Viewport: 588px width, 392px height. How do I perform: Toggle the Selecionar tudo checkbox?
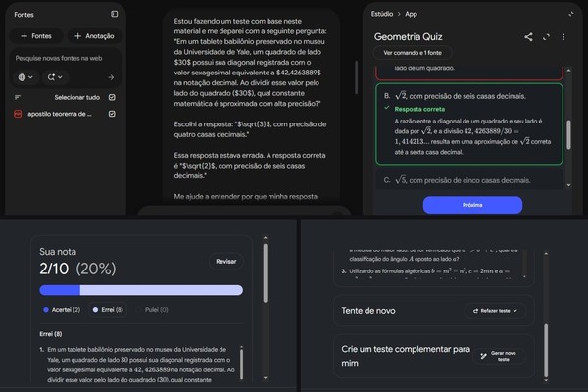[112, 98]
